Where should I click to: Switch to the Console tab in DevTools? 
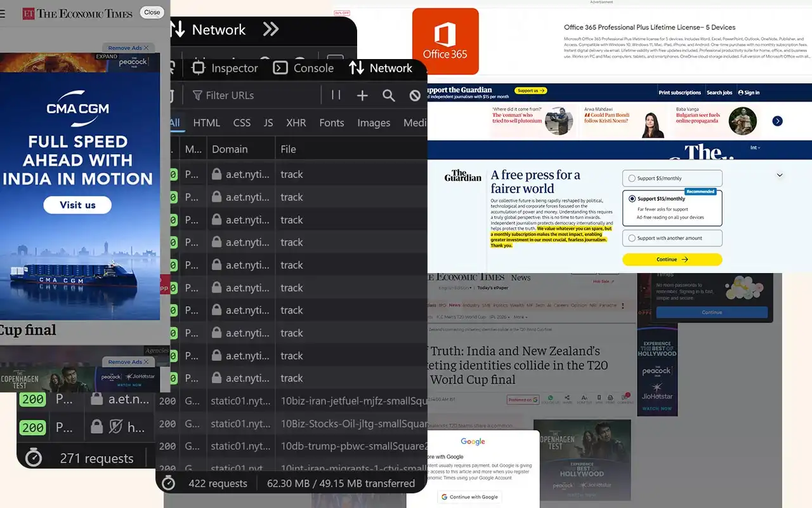(313, 68)
